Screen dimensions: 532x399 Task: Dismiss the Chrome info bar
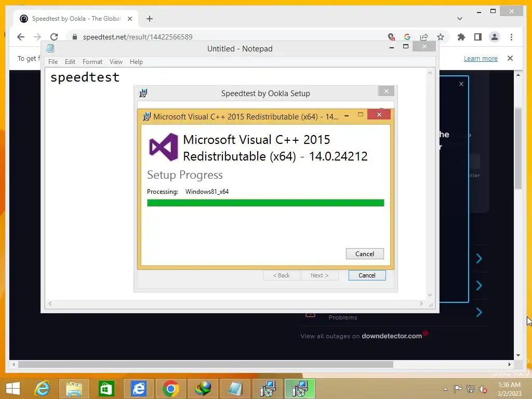pos(510,58)
